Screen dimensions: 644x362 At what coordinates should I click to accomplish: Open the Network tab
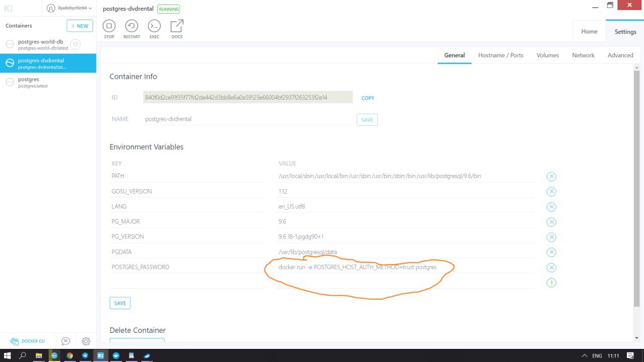tap(583, 55)
